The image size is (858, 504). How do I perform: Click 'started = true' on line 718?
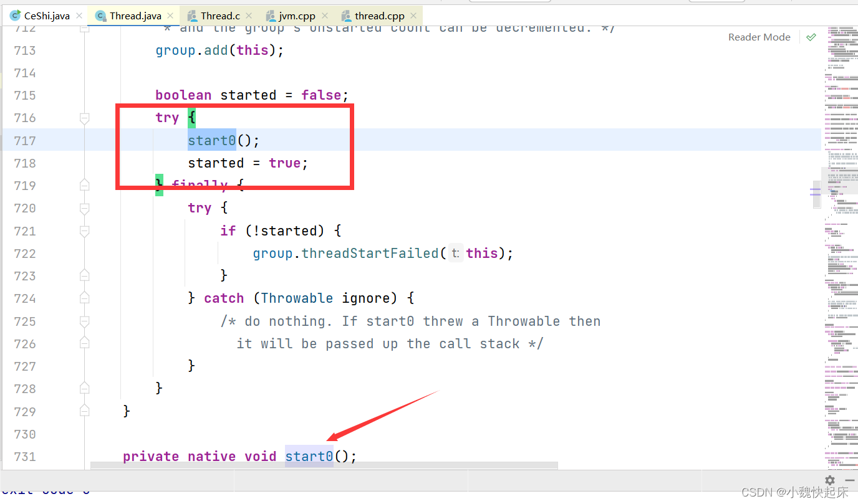click(x=244, y=163)
